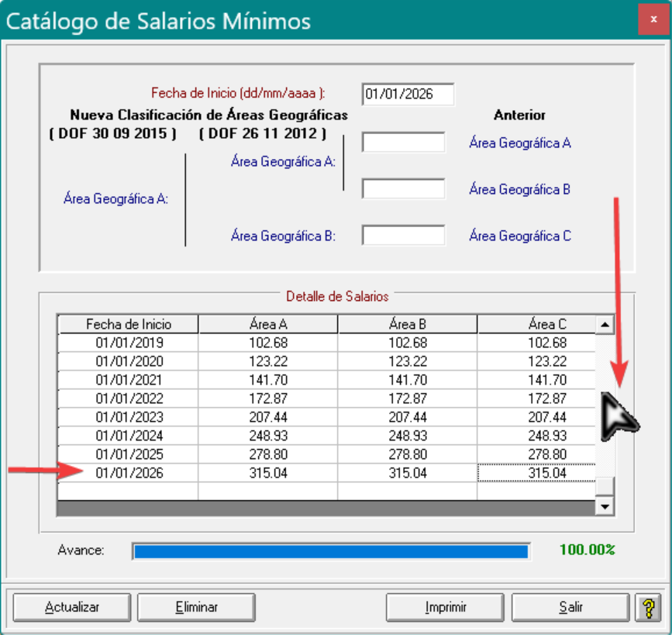Viewport: 672px width, 635px height.
Task: Close the Catálogo de Salarios Mínimos window
Action: pos(653,19)
